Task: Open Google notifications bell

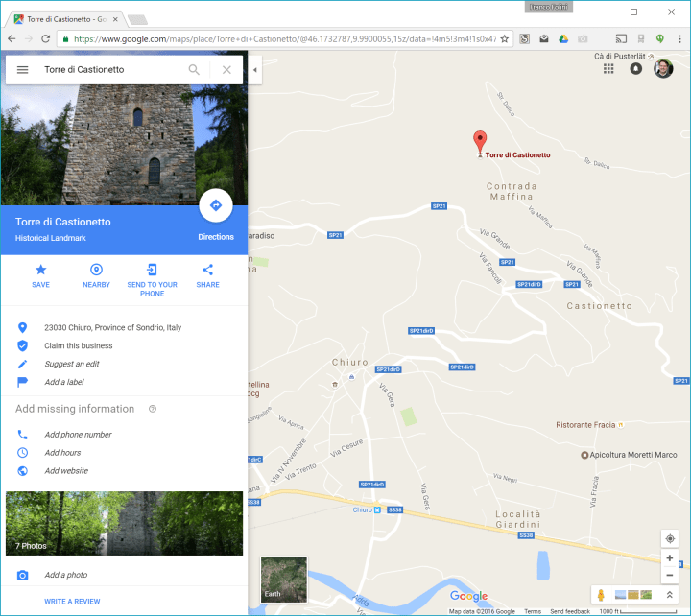Action: coord(635,69)
